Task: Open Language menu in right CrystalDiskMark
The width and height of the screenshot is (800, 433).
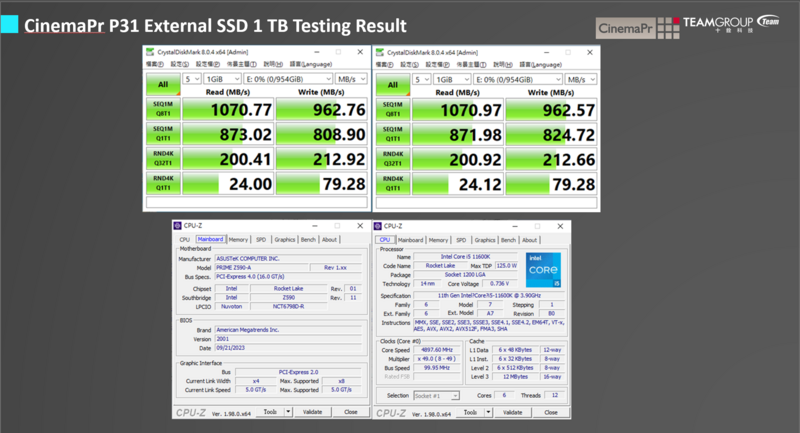Action: (540, 65)
